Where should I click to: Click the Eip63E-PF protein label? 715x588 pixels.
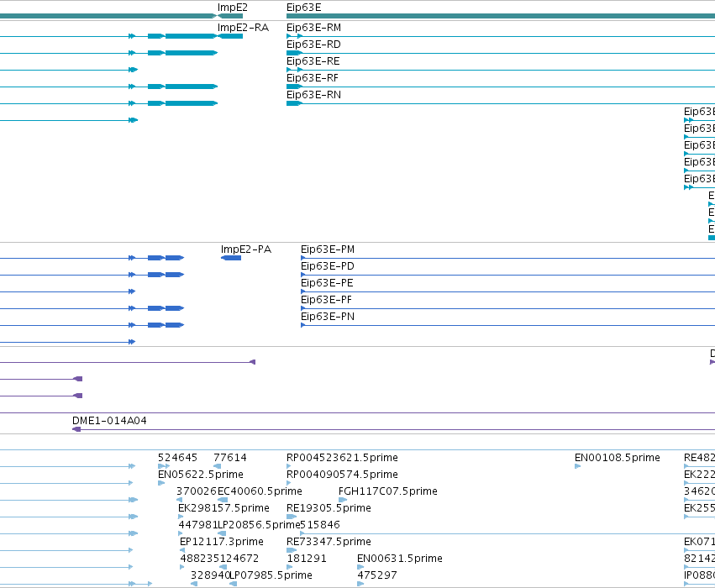point(327,301)
